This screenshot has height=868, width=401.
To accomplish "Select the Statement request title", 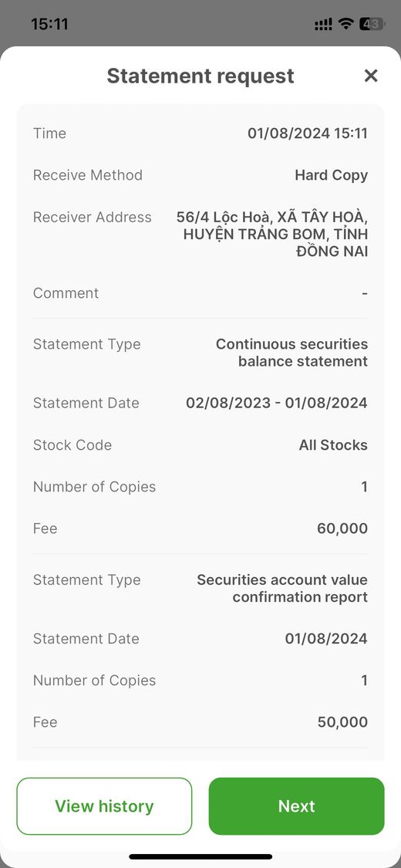I will pyautogui.click(x=200, y=76).
